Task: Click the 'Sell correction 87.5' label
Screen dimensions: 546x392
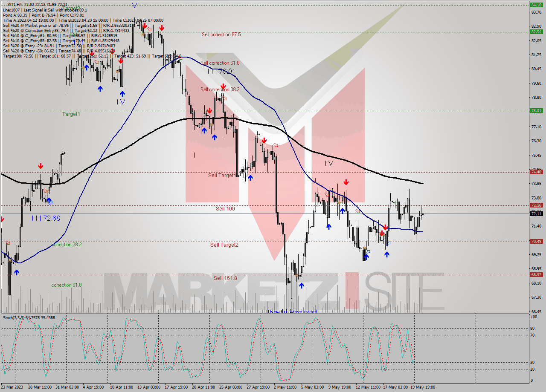Action: [x=221, y=35]
